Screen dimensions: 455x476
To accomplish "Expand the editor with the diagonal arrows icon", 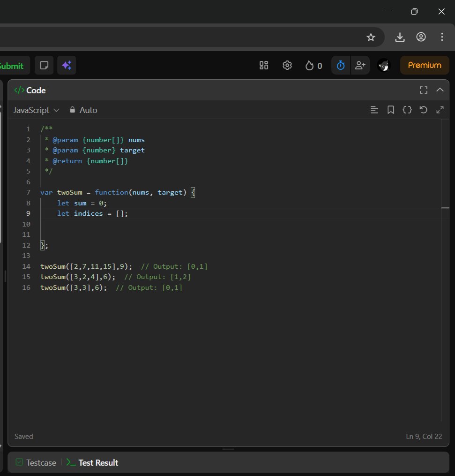I will 440,110.
